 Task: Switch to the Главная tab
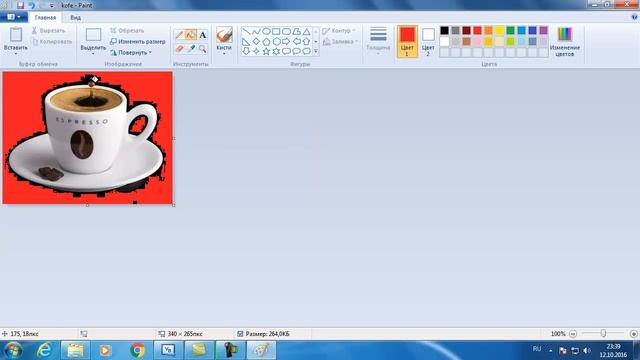coord(45,18)
